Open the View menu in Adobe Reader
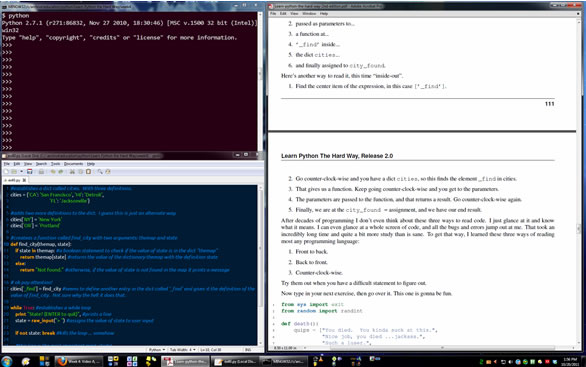Viewport: 586px width, 367px height. 294,13
